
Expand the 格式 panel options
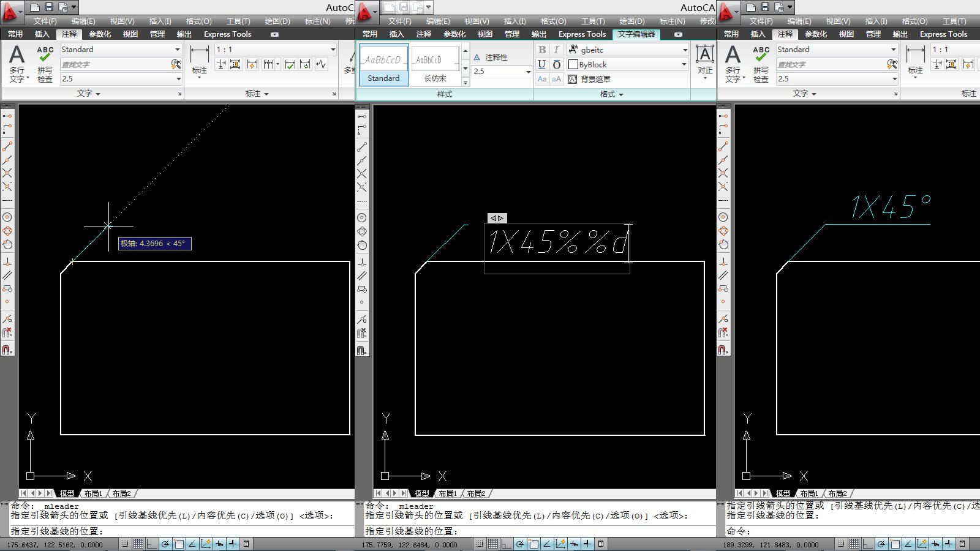621,94
